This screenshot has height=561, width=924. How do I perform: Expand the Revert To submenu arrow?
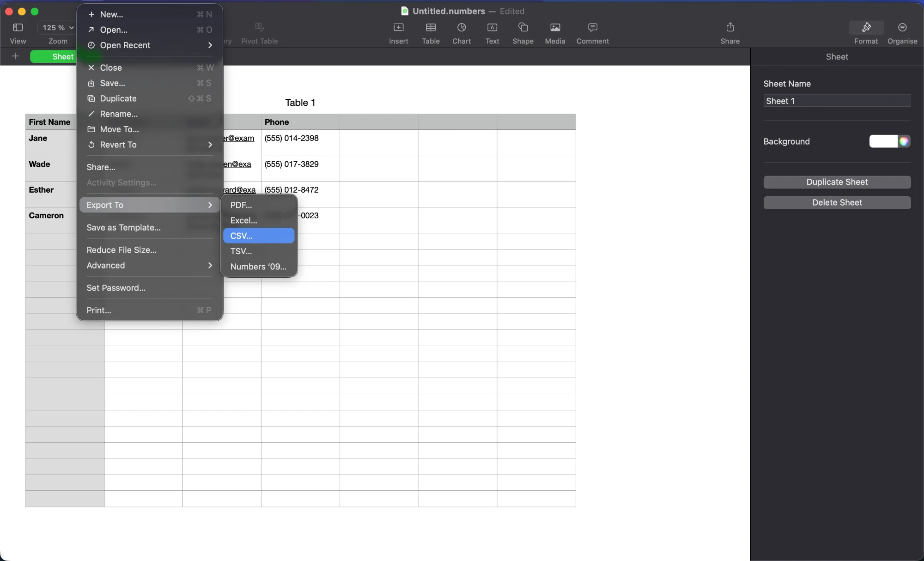click(x=210, y=145)
